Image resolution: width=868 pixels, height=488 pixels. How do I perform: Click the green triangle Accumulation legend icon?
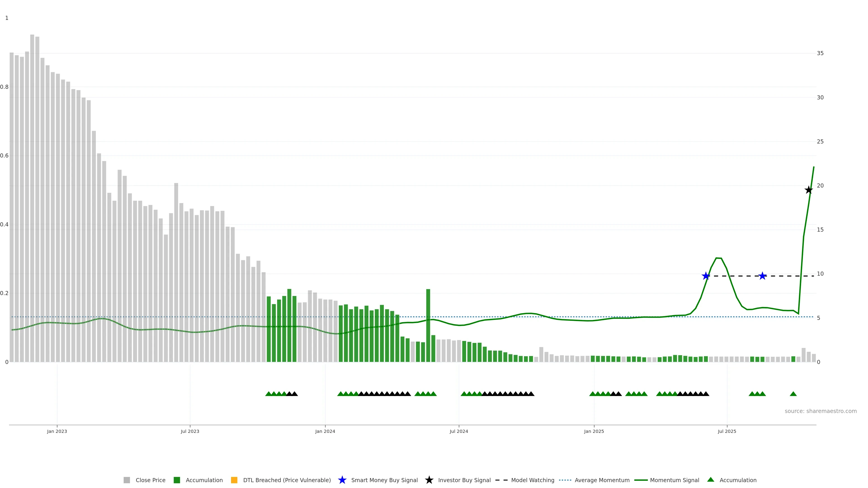(x=711, y=480)
